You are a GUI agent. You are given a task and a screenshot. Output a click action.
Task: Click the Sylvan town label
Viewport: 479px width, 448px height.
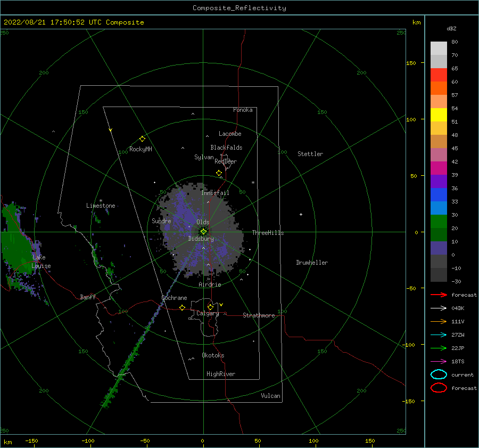point(204,157)
